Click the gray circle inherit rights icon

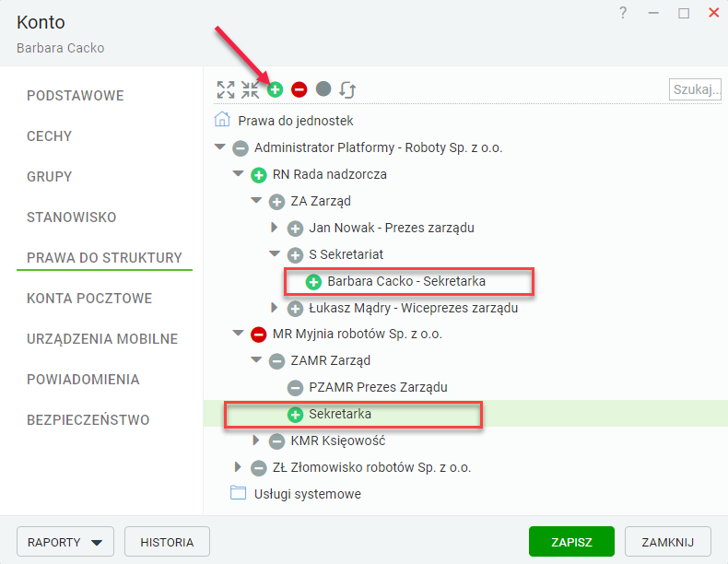[x=323, y=88]
